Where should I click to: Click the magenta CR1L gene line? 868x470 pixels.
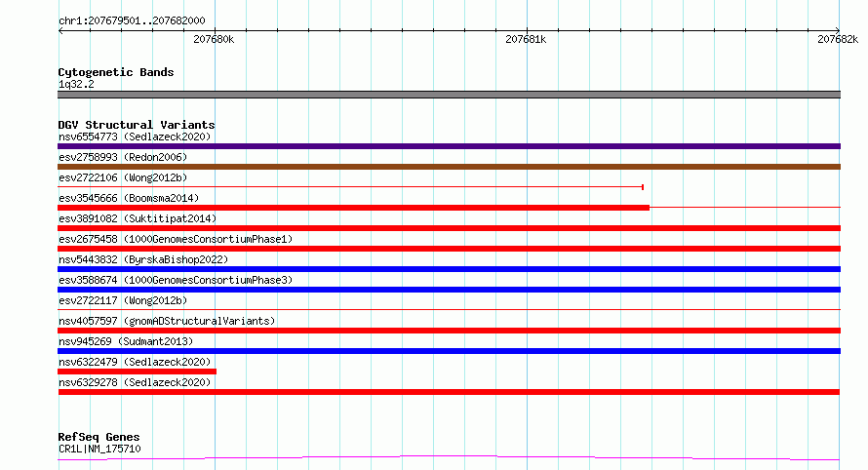pyautogui.click(x=449, y=457)
